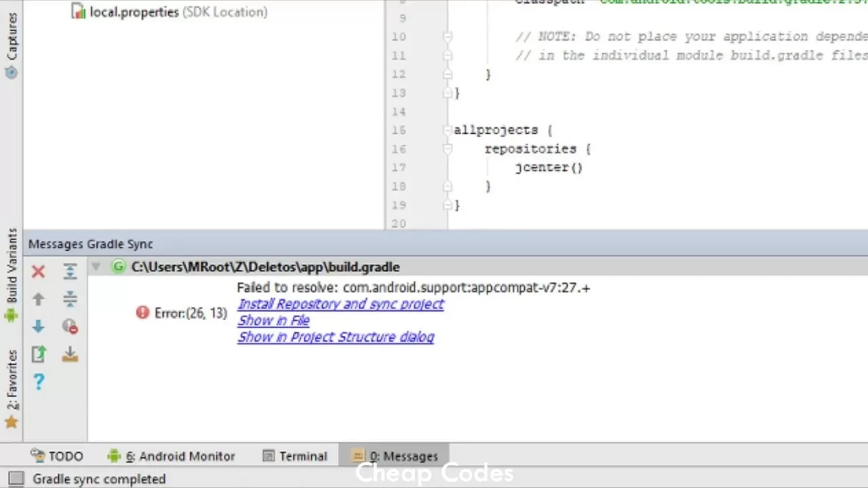Click Install Repository and sync project link
868x488 pixels.
tap(340, 304)
